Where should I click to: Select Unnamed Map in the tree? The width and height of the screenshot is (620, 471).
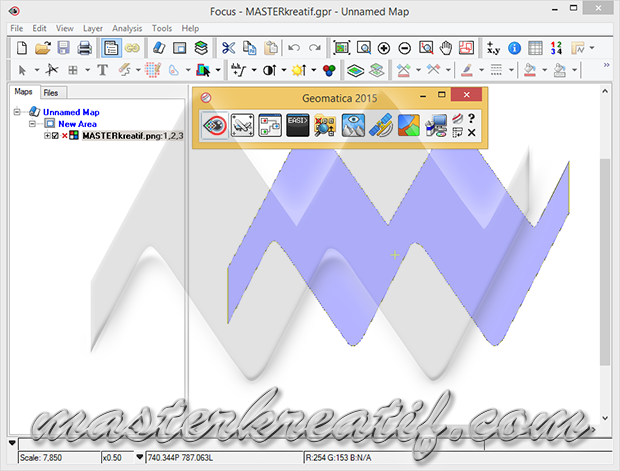click(x=71, y=112)
